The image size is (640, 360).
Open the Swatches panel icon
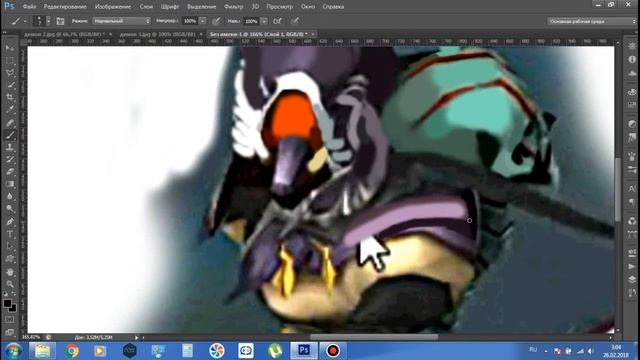point(632,105)
